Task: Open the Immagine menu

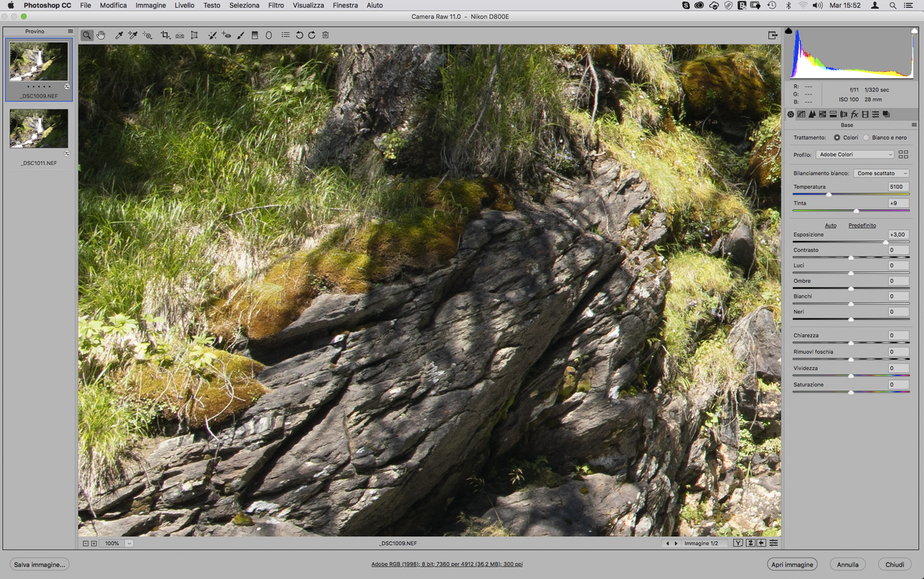Action: 151,5
